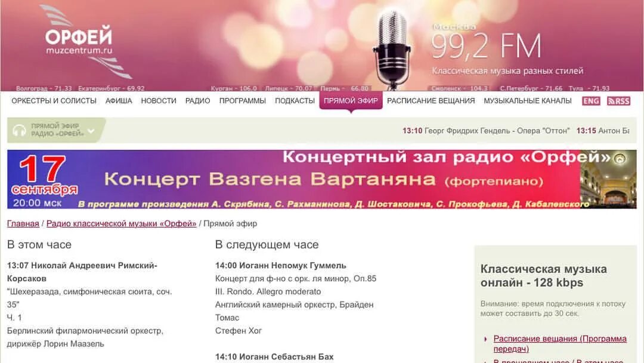Click ticker entry 13:15 Антон
644x363 pixels.
pyautogui.click(x=602, y=131)
